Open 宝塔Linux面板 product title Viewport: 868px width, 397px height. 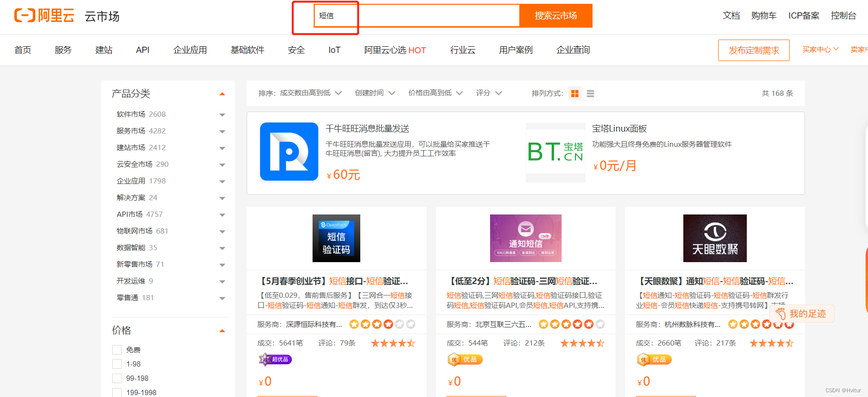point(619,129)
